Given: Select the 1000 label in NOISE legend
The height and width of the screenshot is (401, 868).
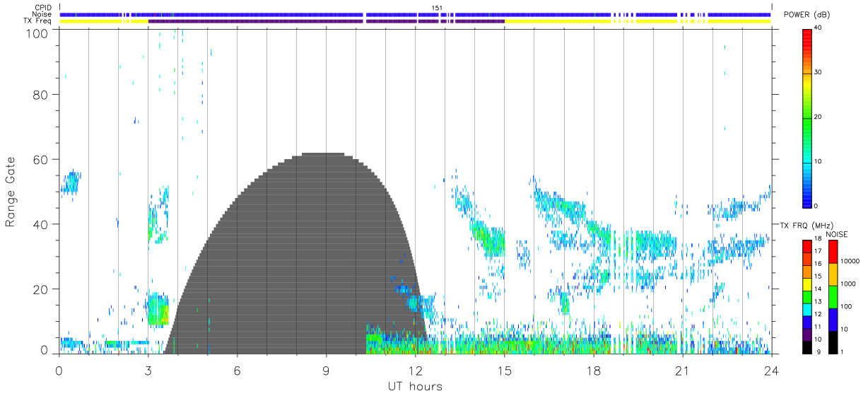Looking at the screenshot, I should click(x=850, y=284).
